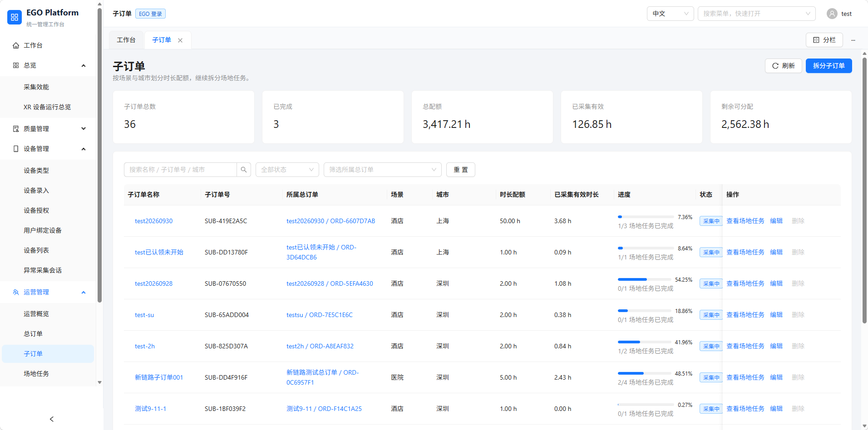Switch to the 工作台 tab
Screen dimensions: 868x430
click(x=126, y=40)
